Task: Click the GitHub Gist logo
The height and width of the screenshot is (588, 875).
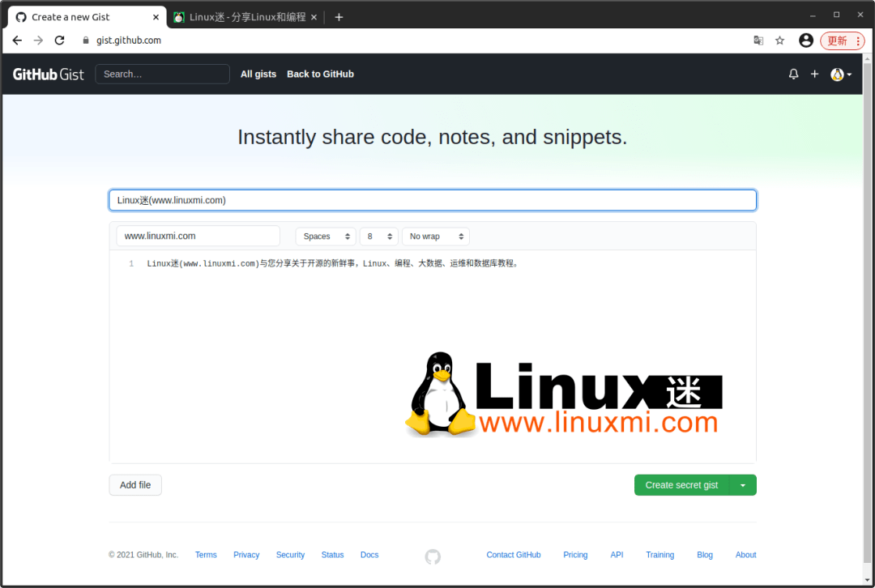Action: (48, 74)
